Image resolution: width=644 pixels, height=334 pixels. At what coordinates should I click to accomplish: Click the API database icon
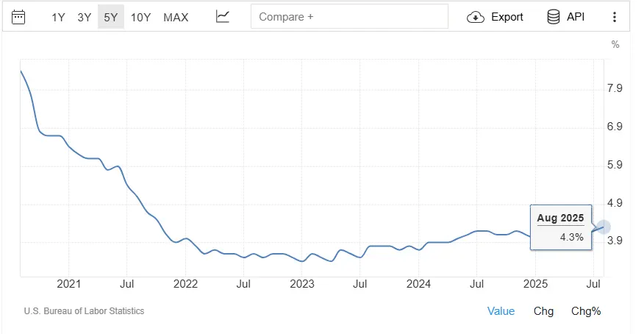coord(554,17)
